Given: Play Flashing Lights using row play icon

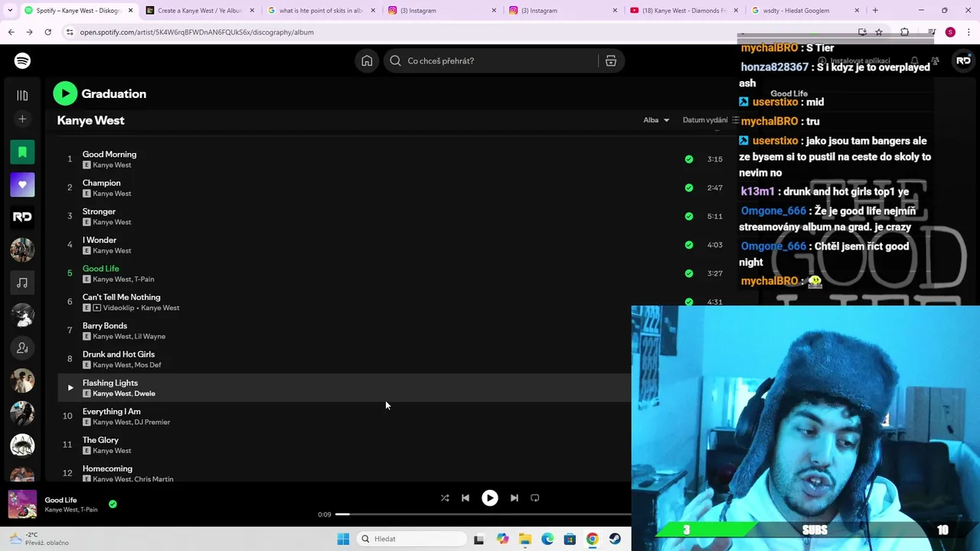Looking at the screenshot, I should 70,387.
